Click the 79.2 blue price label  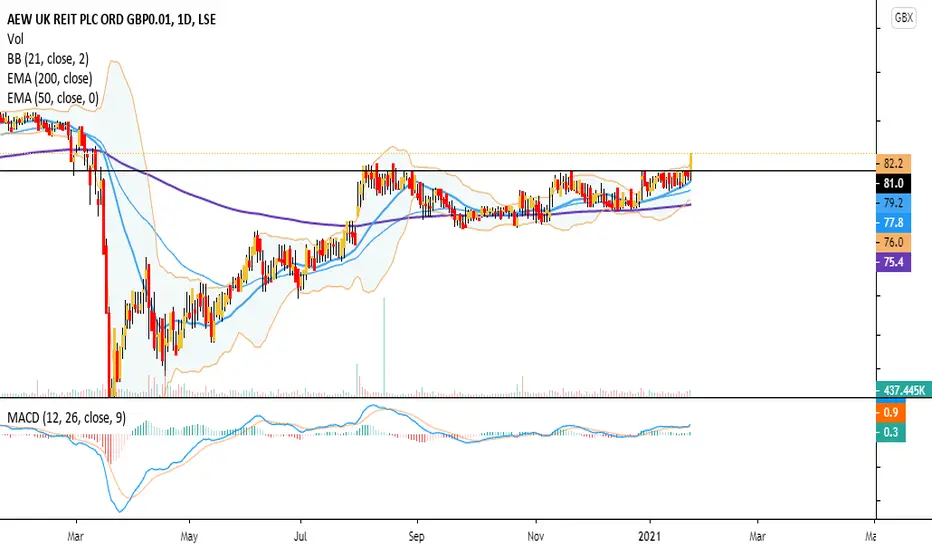[893, 203]
